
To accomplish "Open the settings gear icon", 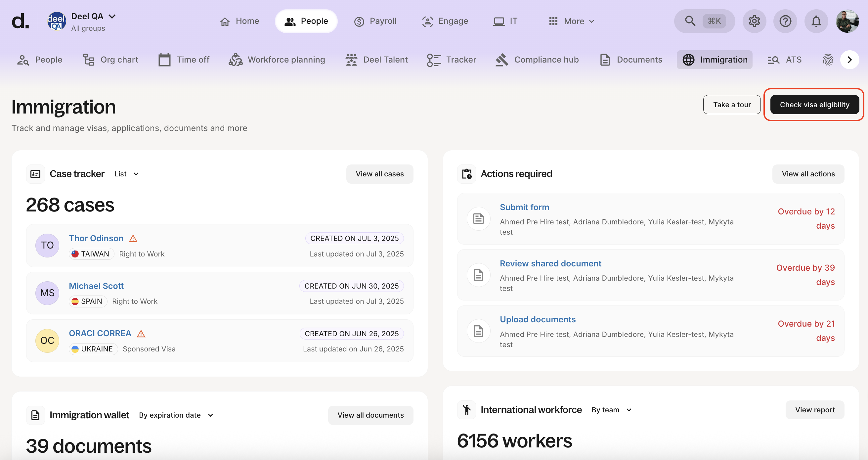I will [754, 21].
